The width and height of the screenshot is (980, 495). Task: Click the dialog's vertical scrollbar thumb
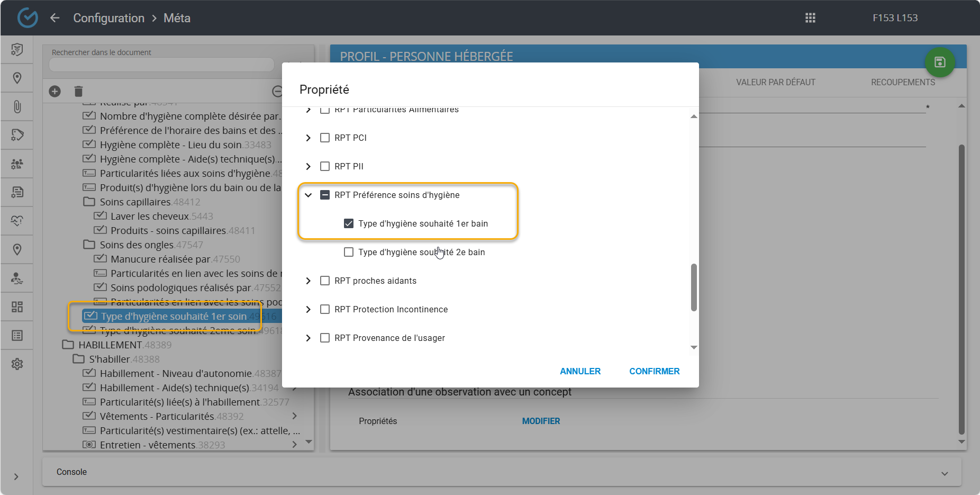coord(694,287)
